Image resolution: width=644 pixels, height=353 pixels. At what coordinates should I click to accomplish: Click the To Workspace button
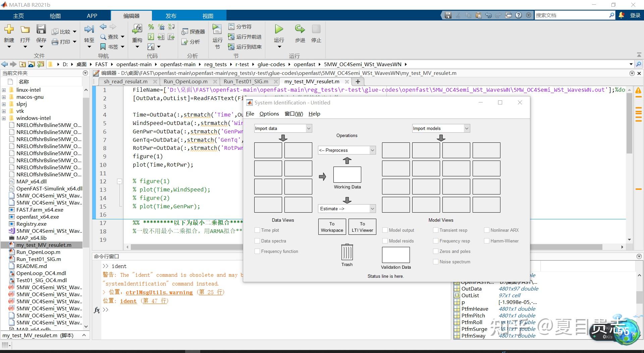[x=331, y=226]
